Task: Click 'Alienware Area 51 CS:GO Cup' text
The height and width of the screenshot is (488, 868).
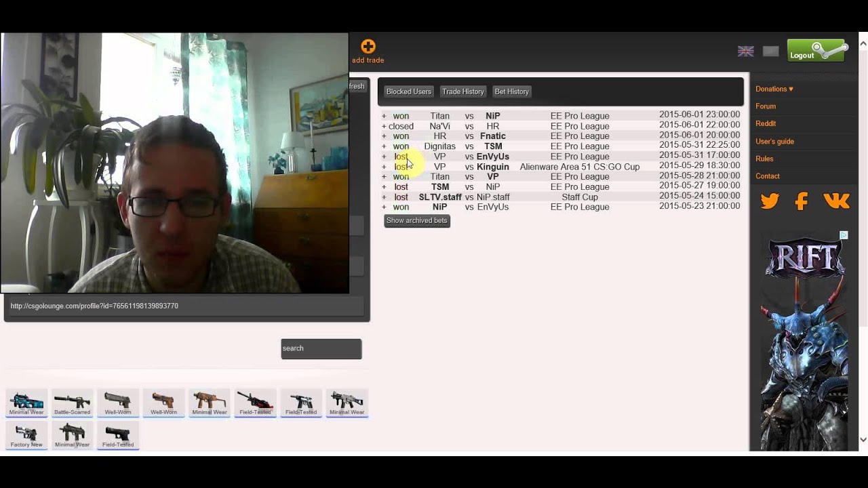Action: coord(580,167)
